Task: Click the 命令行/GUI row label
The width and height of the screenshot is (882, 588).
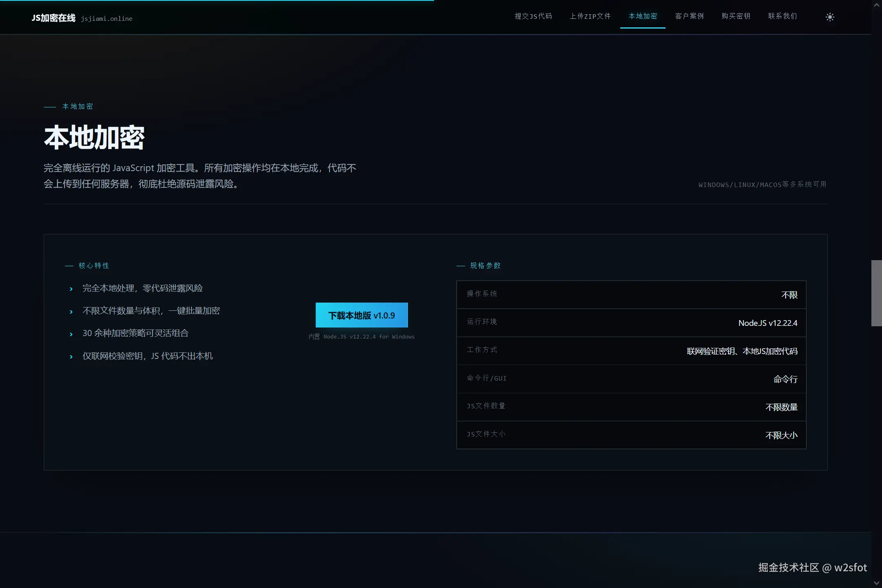Action: (487, 378)
